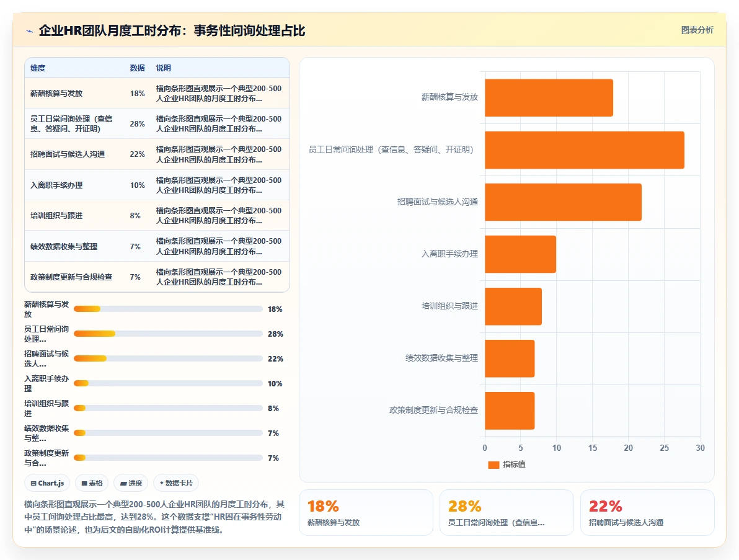Click the 入离职手续办理 bar in chart
739x560 pixels.
point(520,254)
